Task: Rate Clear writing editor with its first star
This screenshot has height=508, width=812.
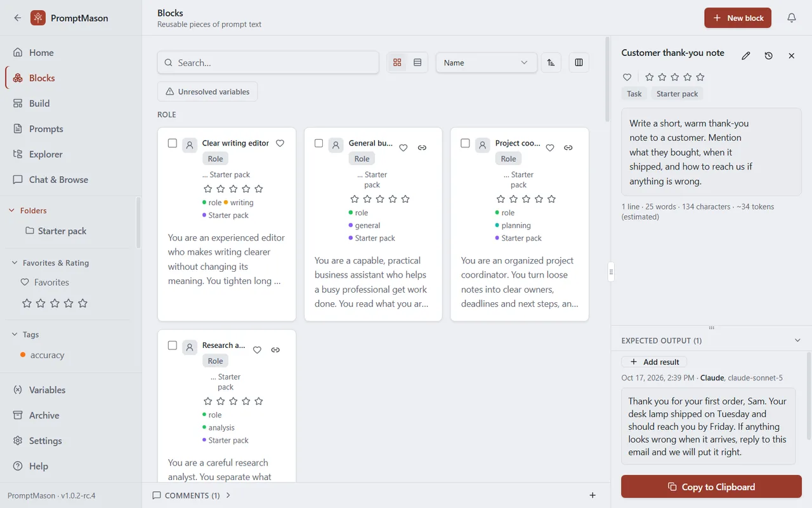Action: tap(208, 189)
